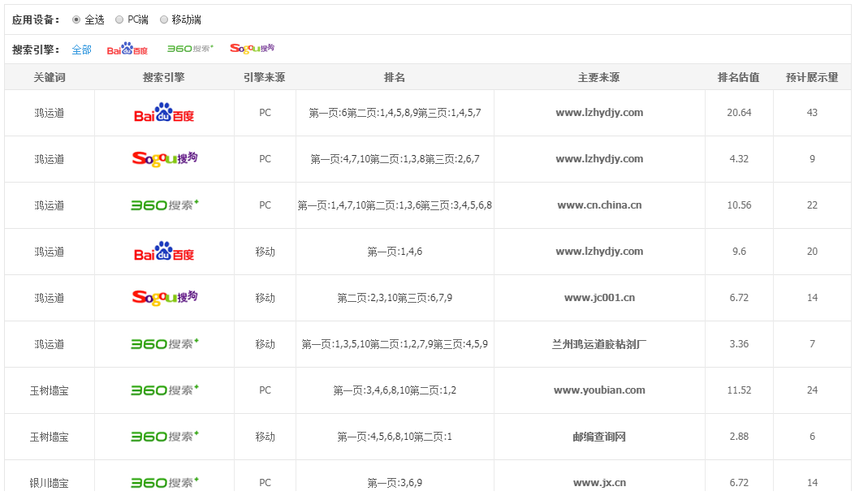Filter by Baidu logo in search engine row
This screenshot has height=504, width=855.
click(127, 50)
